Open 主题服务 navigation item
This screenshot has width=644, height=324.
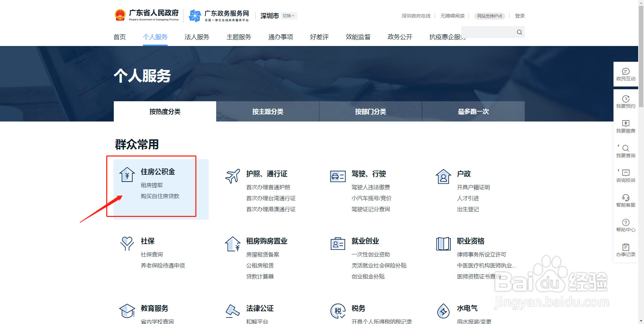(239, 37)
